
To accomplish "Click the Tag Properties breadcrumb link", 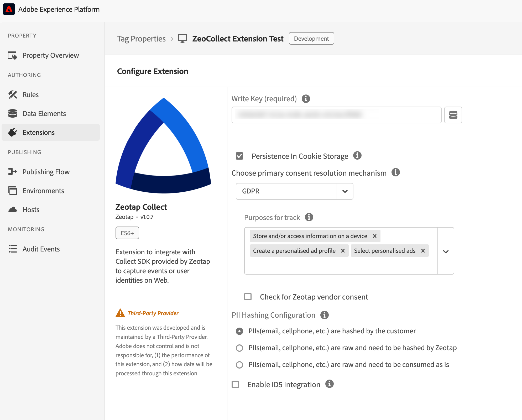I will [x=141, y=39].
